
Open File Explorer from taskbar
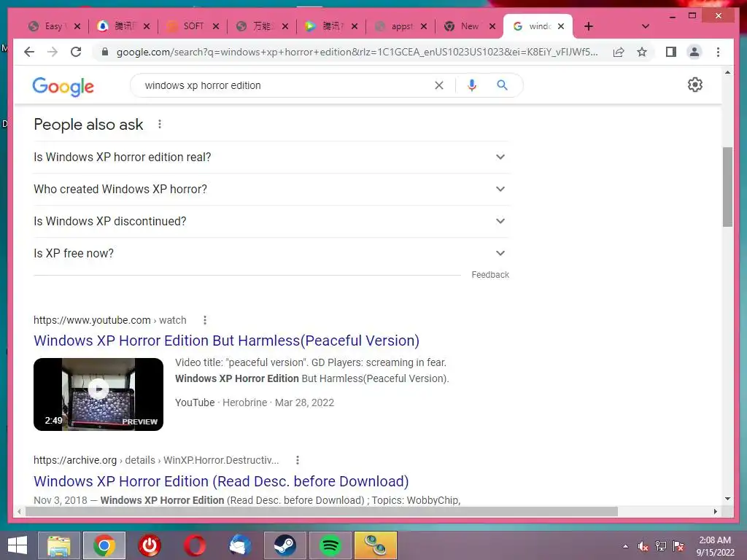click(58, 545)
